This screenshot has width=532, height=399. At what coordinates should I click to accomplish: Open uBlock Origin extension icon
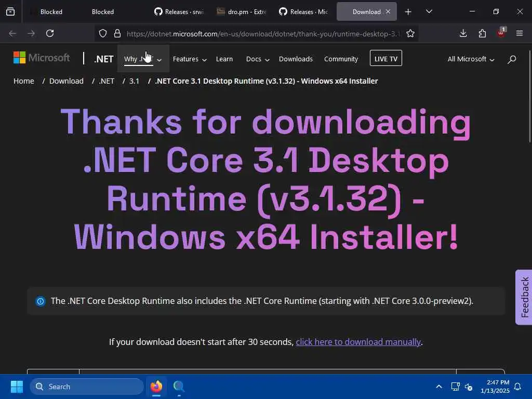[x=501, y=33]
